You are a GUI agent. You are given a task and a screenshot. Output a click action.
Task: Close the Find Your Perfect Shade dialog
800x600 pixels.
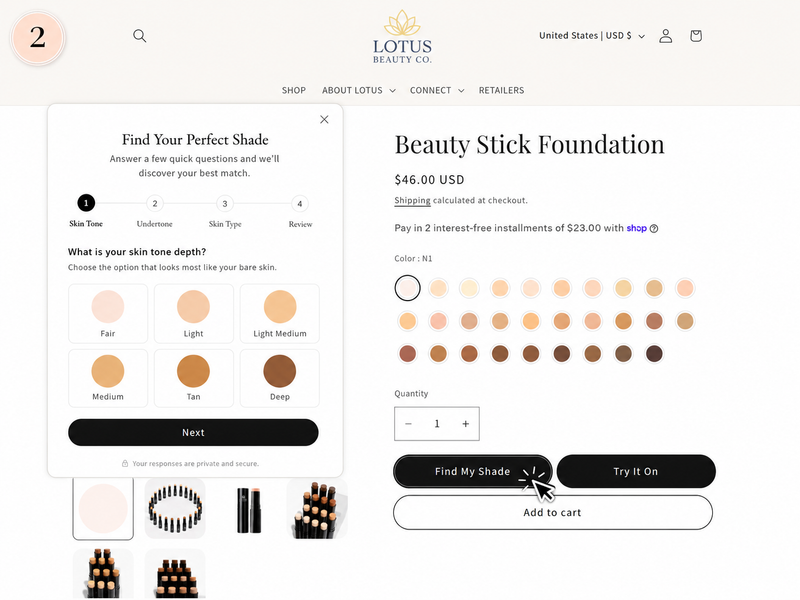[x=324, y=119]
